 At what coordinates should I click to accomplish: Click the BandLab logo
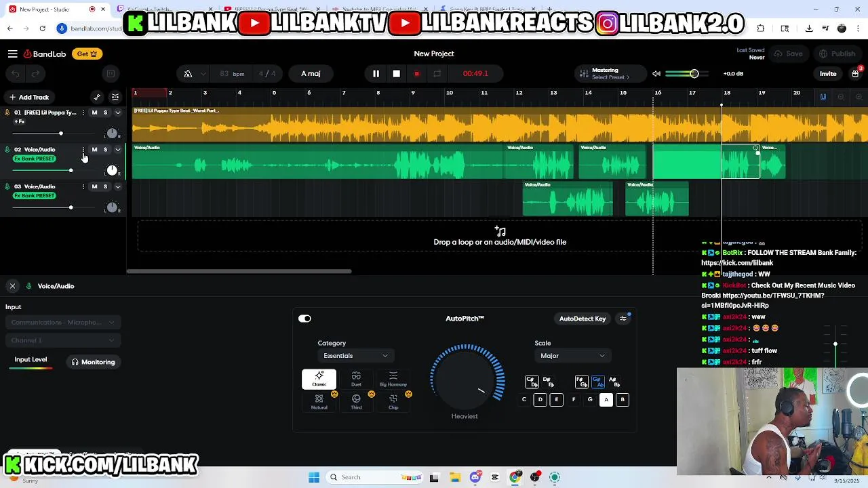44,54
